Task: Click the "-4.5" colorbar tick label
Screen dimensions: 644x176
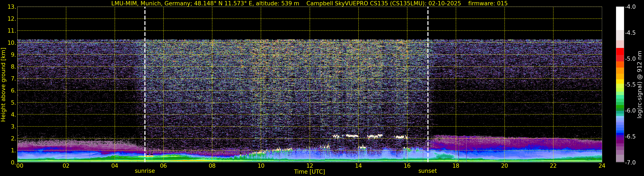Action: [630, 33]
